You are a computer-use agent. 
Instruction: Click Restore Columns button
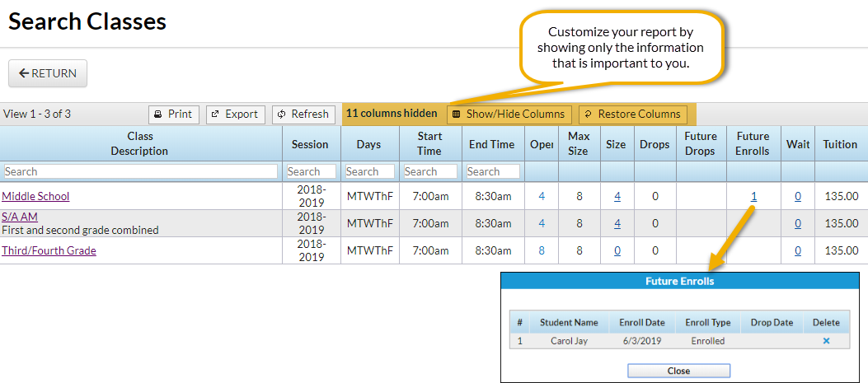pyautogui.click(x=632, y=114)
